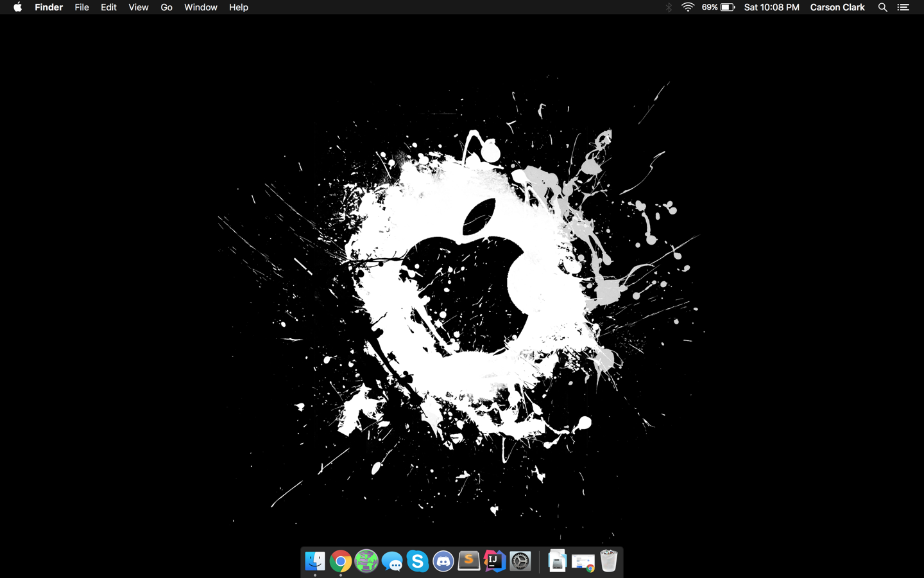This screenshot has width=924, height=578.
Task: Open Discord from the Dock
Action: [x=443, y=561]
